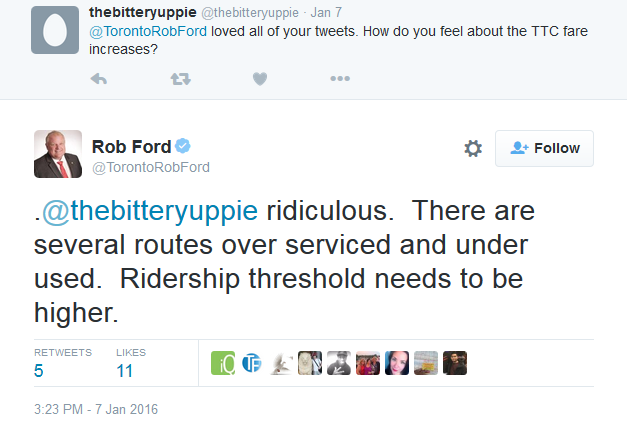The width and height of the screenshot is (627, 425).
Task: View the 11 likes list
Action: click(126, 371)
